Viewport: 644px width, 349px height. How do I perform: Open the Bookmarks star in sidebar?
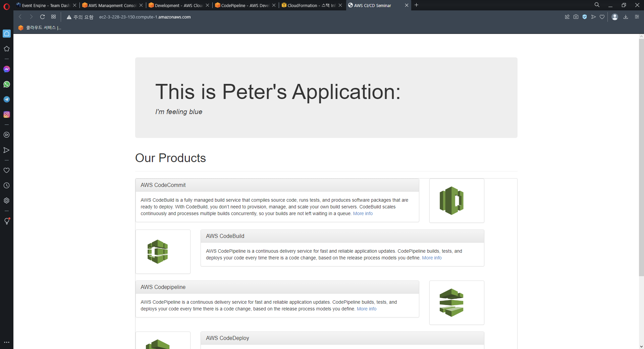(x=6, y=49)
